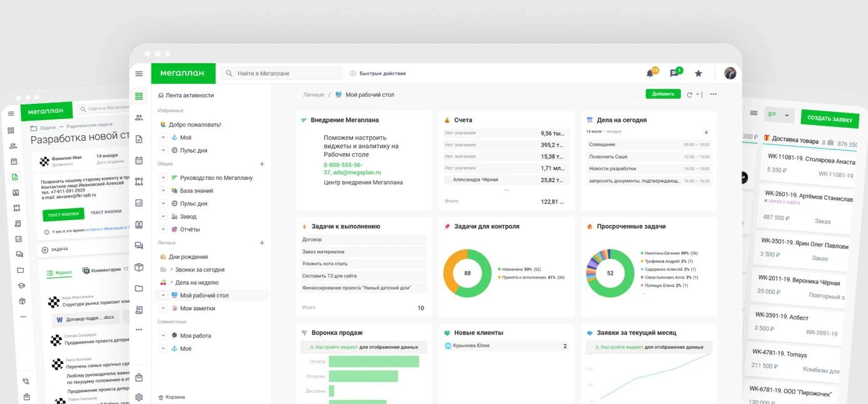Expand the База знаний tree item
868x404 pixels.
coord(163,191)
